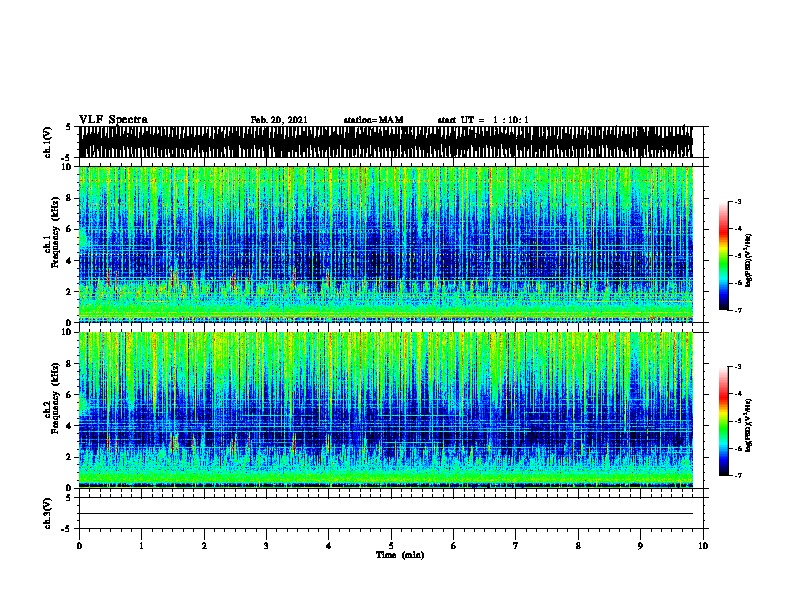The image size is (792, 612).
Task: Click the "-3" label on ch.1 color bar
Action: (738, 201)
